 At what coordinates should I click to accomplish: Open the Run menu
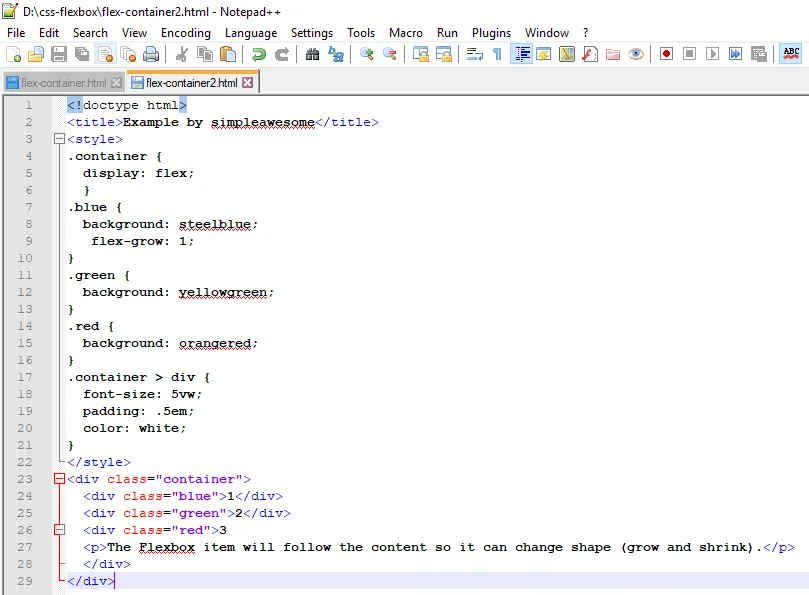tap(447, 33)
